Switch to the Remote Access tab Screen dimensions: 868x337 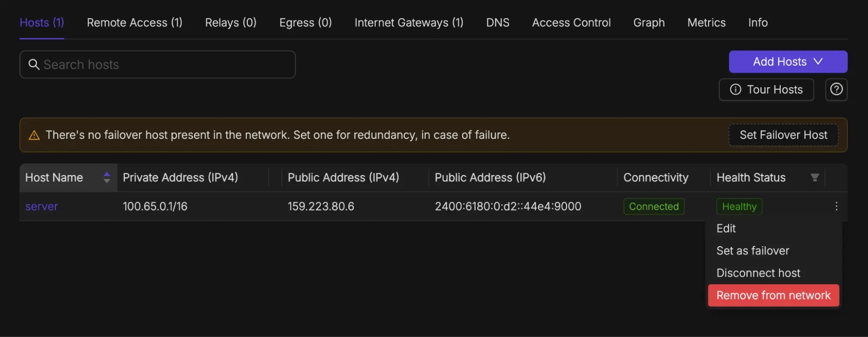[x=135, y=23]
